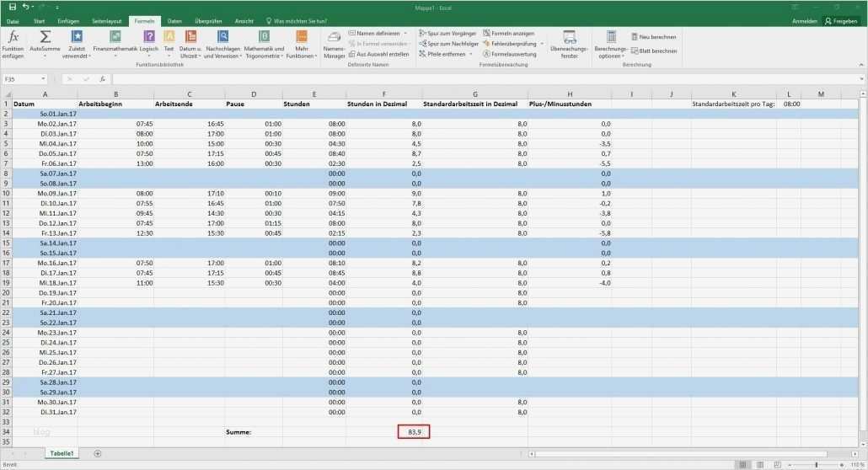Open the Seitenlayout ribbon tab

click(107, 21)
